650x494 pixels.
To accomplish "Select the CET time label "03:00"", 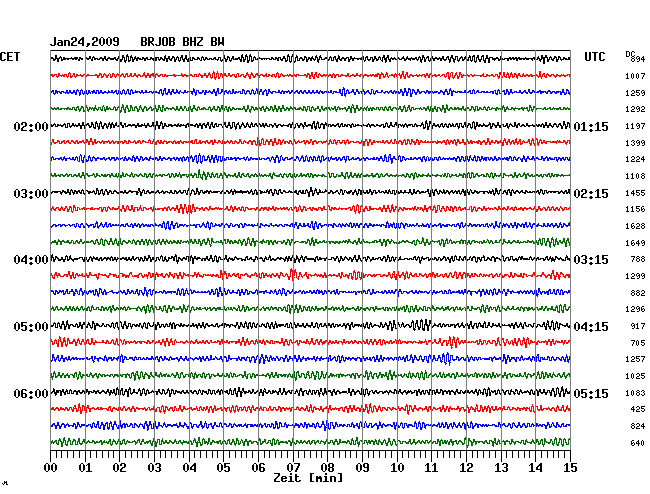I will pos(31,194).
